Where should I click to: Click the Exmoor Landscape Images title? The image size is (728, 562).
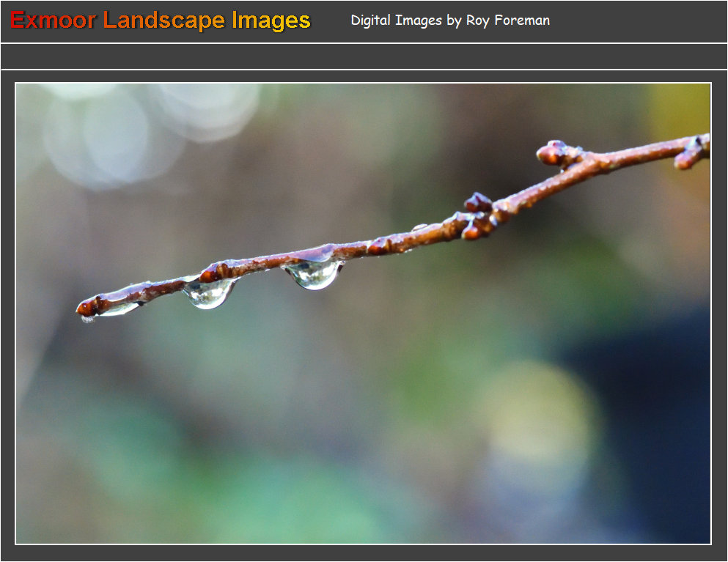(160, 21)
